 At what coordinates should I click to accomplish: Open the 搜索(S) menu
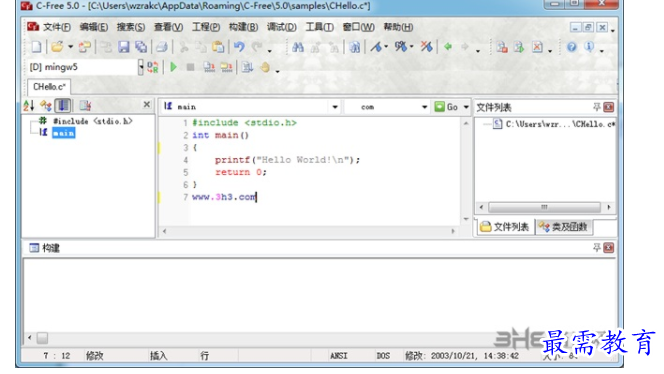131,27
